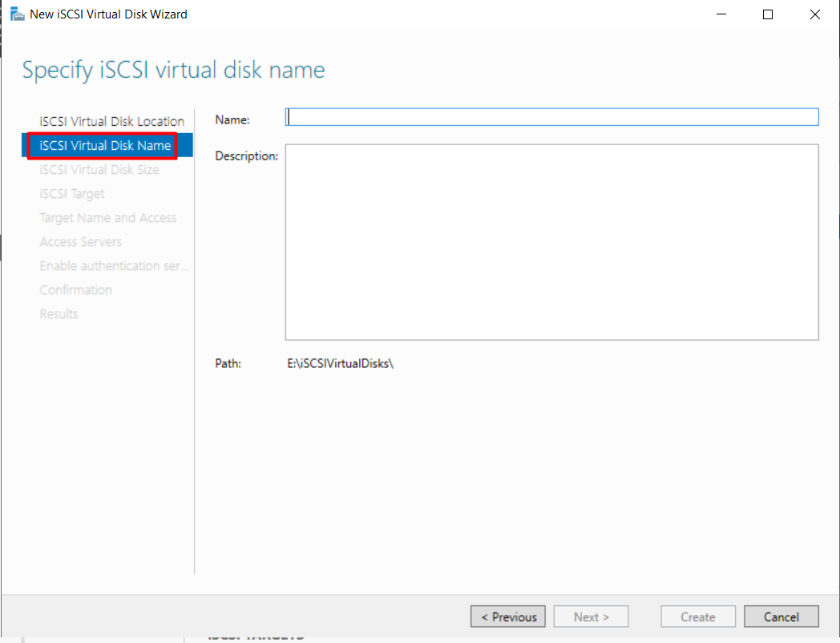Click the Enable authentication services step

point(114,265)
